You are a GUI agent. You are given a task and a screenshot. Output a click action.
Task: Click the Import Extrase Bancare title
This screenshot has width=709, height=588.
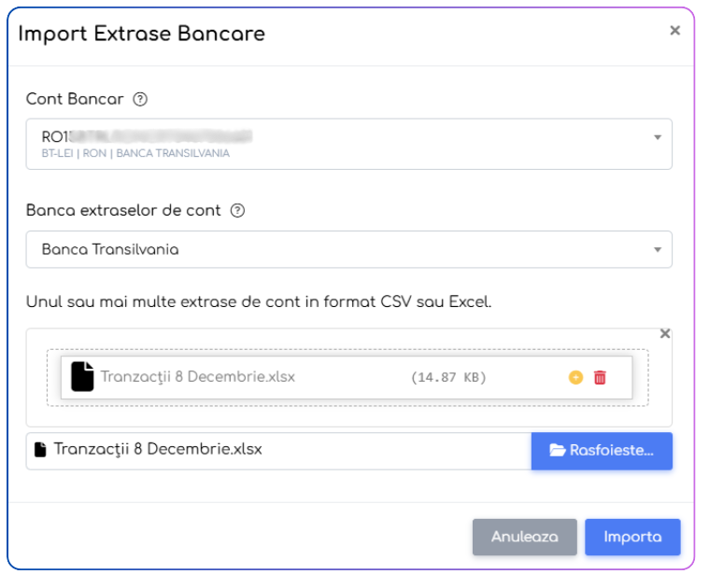click(142, 34)
